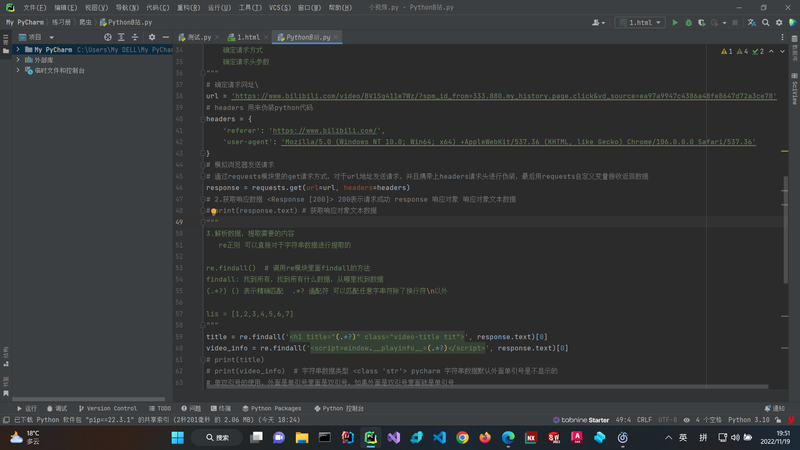Toggle fold marker at line 49 docstring
The width and height of the screenshot is (800, 450).
click(x=203, y=222)
